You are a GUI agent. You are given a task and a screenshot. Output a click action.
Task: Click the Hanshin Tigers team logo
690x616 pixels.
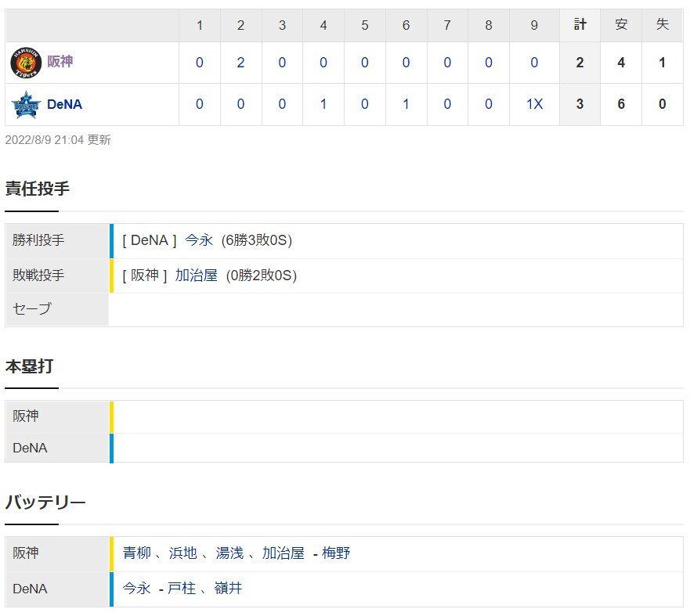pos(26,63)
